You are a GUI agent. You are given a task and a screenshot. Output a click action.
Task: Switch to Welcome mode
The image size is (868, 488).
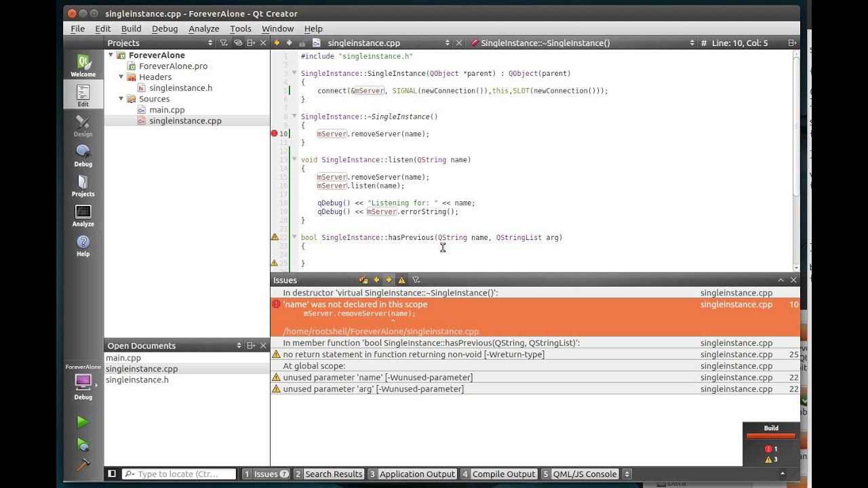click(x=83, y=66)
